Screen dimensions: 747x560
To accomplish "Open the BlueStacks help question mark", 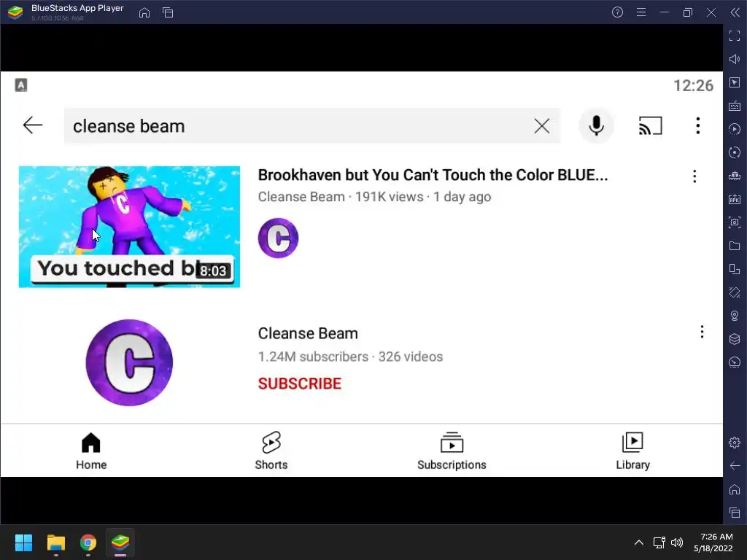I will point(617,12).
